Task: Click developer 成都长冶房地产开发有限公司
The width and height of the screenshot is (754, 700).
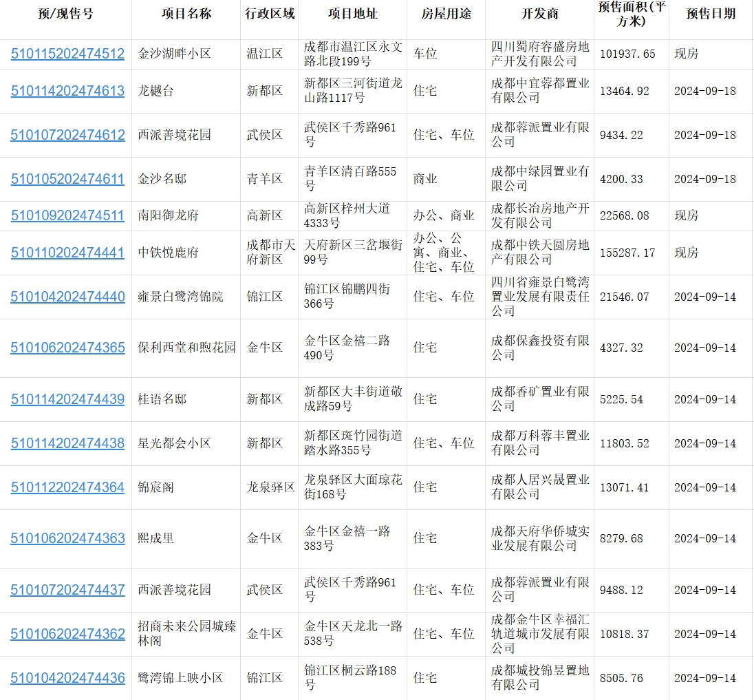Action: pyautogui.click(x=540, y=215)
